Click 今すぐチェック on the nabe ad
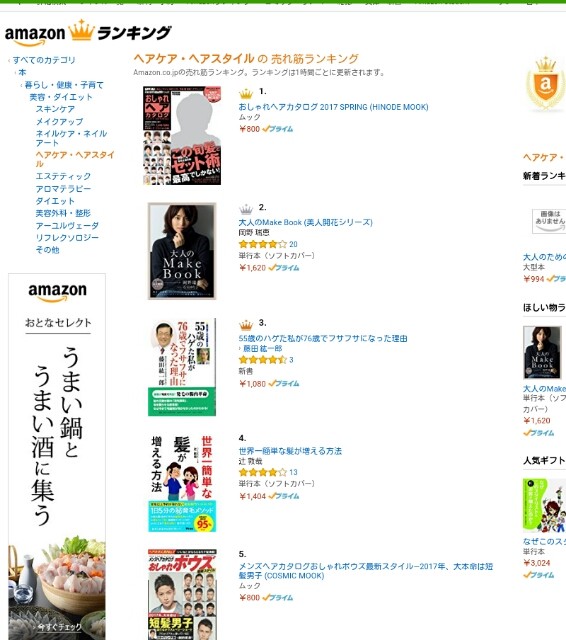 (60, 627)
